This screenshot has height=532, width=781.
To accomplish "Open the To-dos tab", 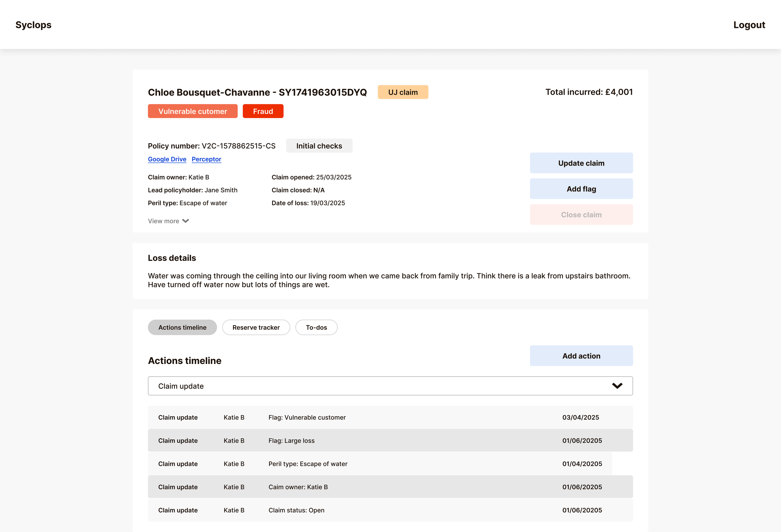I will tap(316, 327).
